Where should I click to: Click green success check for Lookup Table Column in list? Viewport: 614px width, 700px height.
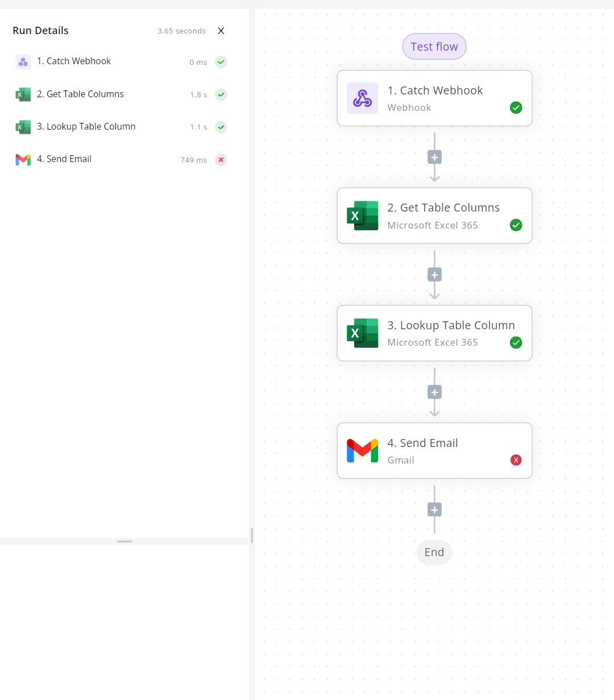point(221,127)
